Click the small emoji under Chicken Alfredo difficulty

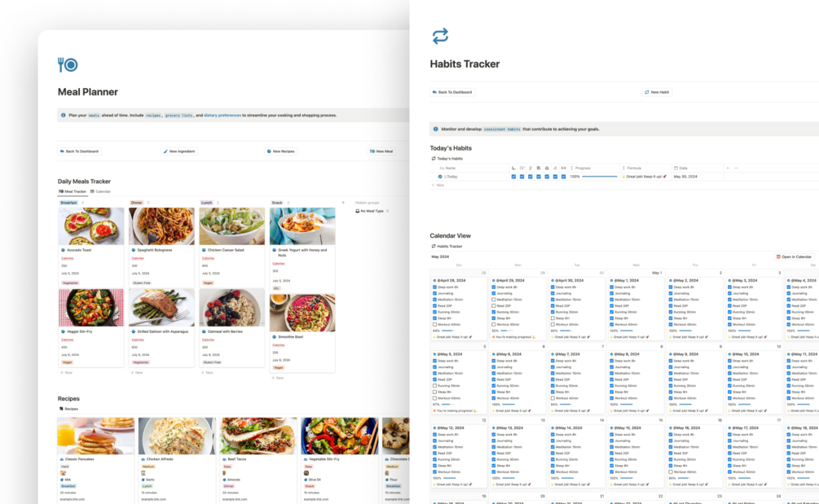[143, 473]
